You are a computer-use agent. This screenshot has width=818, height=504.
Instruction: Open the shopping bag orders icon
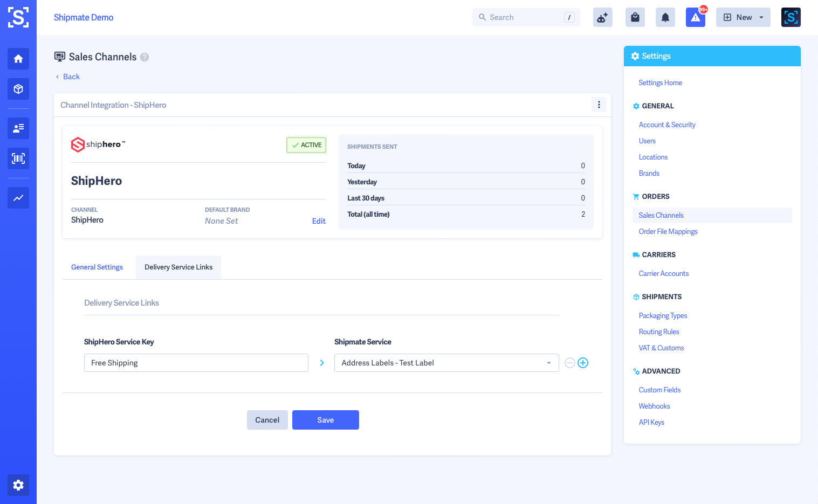coord(635,17)
